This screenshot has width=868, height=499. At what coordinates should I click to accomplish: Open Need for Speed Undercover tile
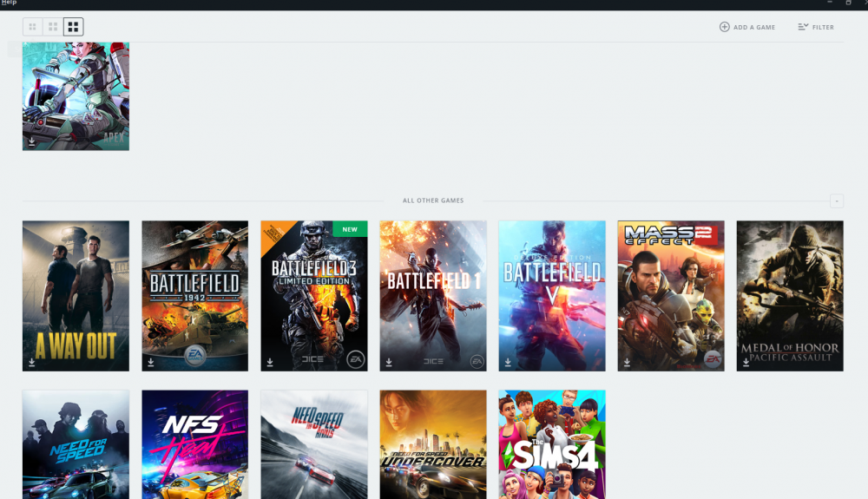[433, 445]
